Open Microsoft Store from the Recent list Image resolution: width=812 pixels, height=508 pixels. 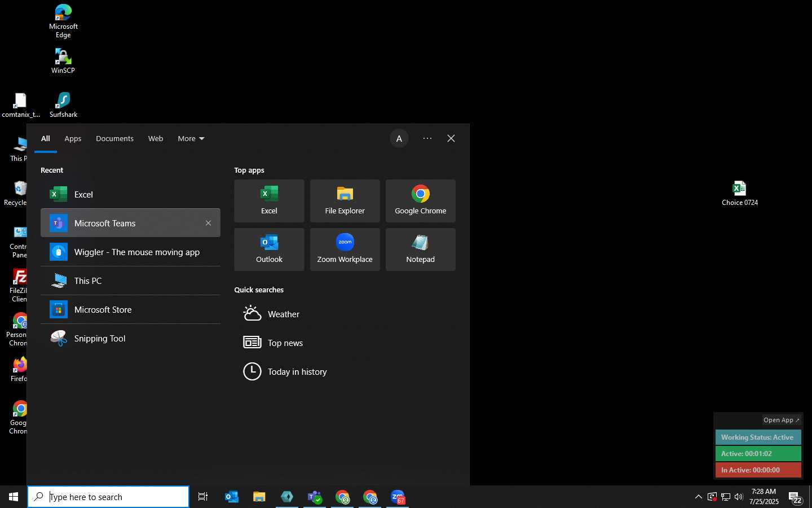pyautogui.click(x=130, y=309)
